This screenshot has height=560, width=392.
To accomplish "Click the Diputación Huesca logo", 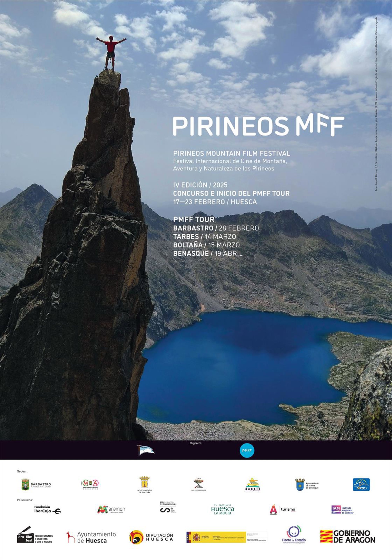I will point(151,537).
